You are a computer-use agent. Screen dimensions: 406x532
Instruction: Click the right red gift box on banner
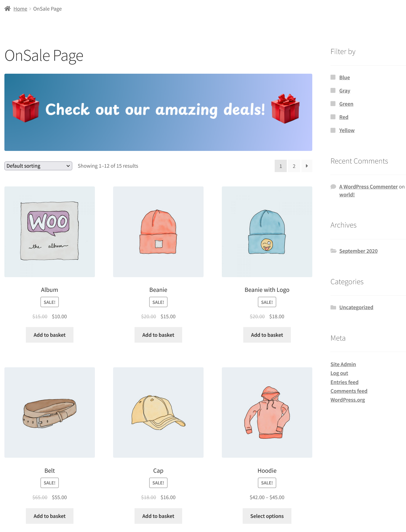coord(285,108)
